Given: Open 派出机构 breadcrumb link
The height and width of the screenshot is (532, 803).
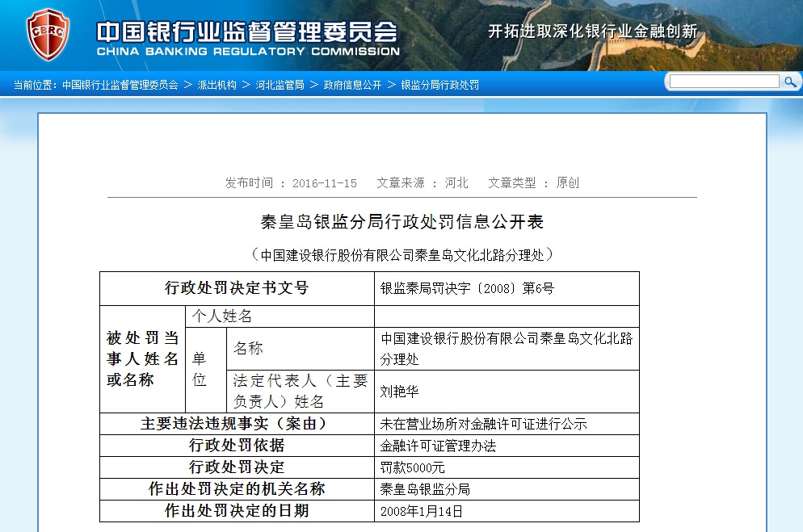Looking at the screenshot, I should [217, 85].
